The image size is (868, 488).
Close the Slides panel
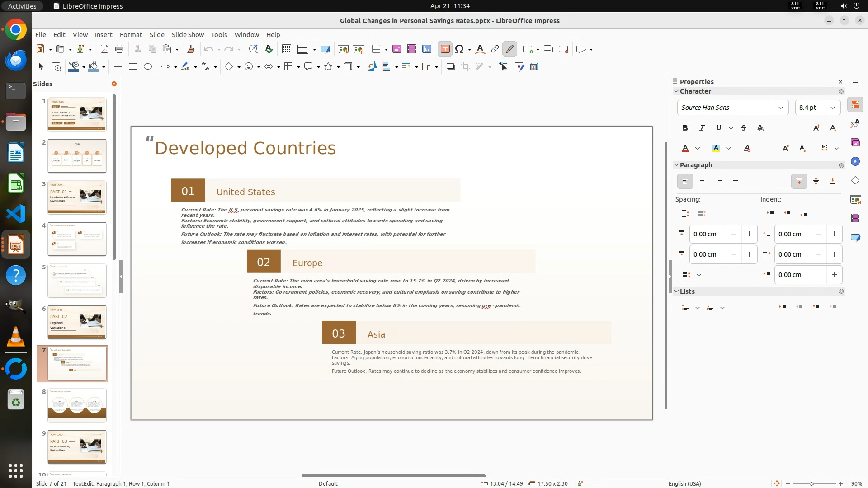coord(114,84)
